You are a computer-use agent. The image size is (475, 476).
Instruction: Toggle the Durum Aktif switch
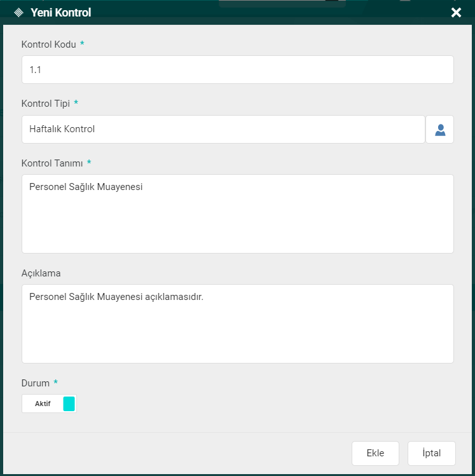(49, 404)
